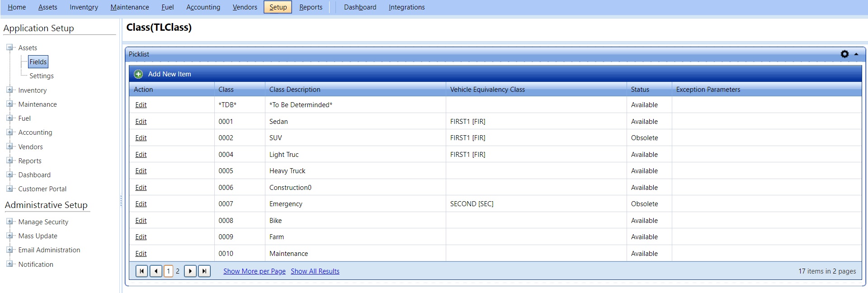Viewport: 868px width, 293px height.
Task: Select the Setup menu tab
Action: 278,7
